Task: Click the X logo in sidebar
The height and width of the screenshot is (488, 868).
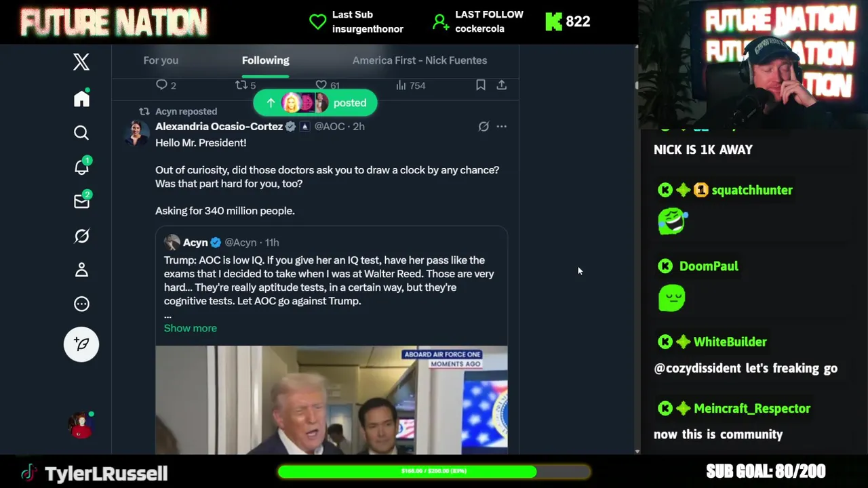Action: click(81, 62)
